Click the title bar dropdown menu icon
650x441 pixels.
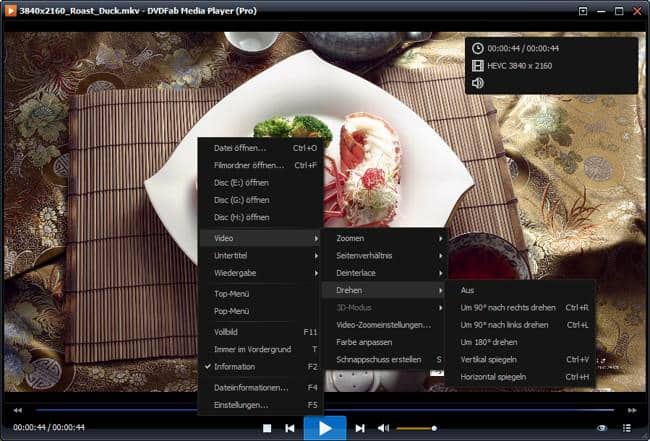tap(583, 10)
